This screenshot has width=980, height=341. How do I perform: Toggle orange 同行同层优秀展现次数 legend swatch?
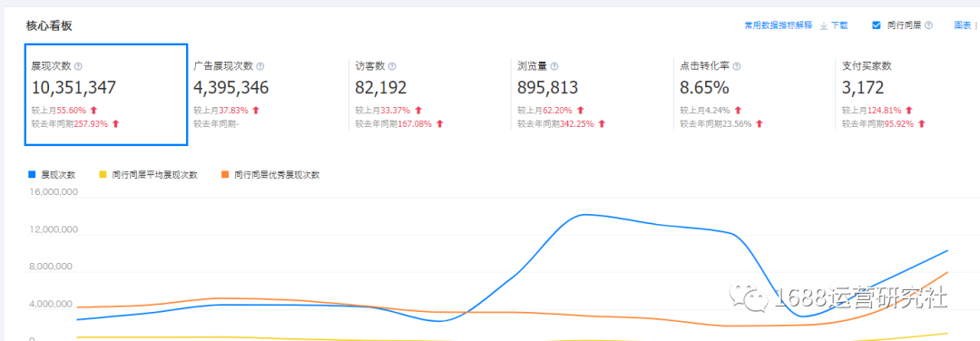226,175
